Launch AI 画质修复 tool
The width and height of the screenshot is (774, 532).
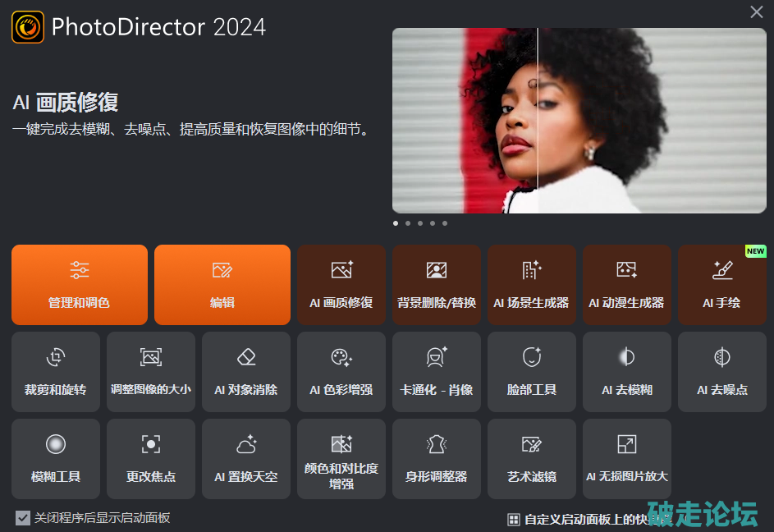click(341, 284)
